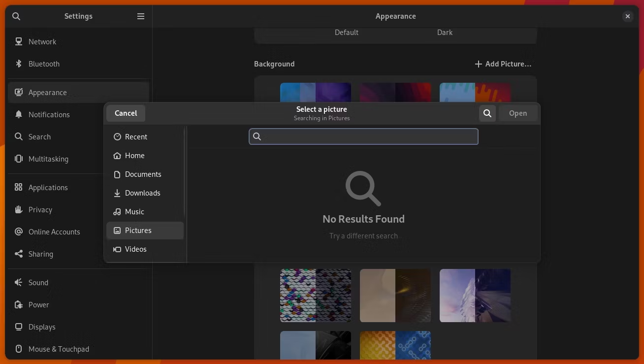Choose the Default style option
Image resolution: width=644 pixels, height=364 pixels.
347,33
